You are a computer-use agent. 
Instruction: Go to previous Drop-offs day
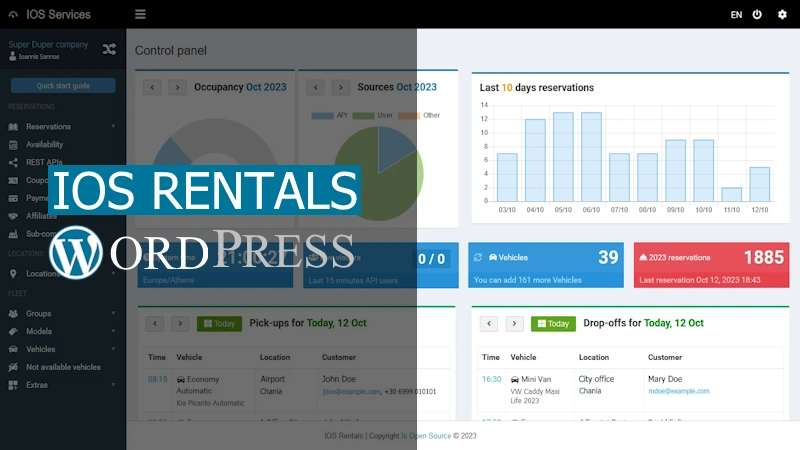pos(489,323)
